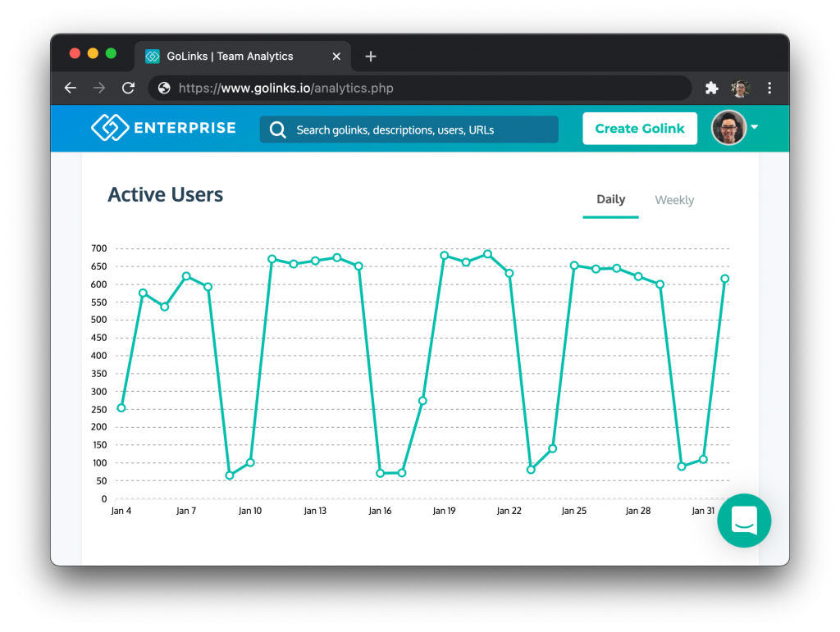Open the Intercom chat bubble widget

coord(744,521)
